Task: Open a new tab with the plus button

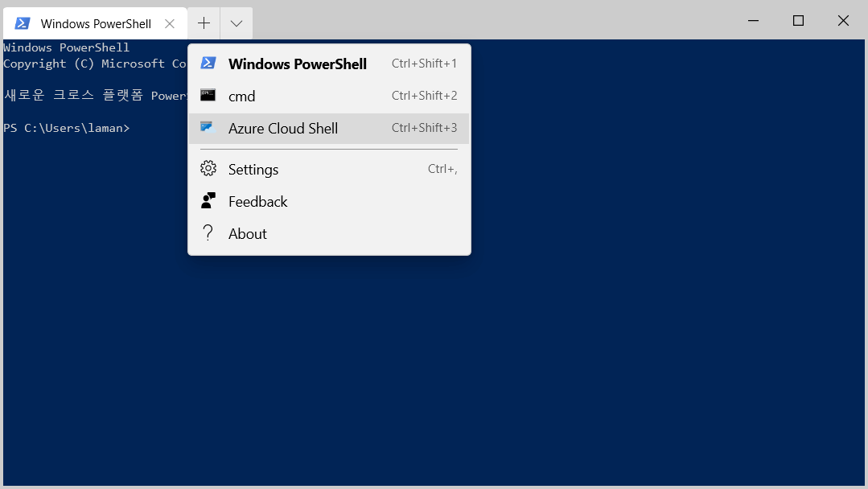Action: click(x=204, y=23)
